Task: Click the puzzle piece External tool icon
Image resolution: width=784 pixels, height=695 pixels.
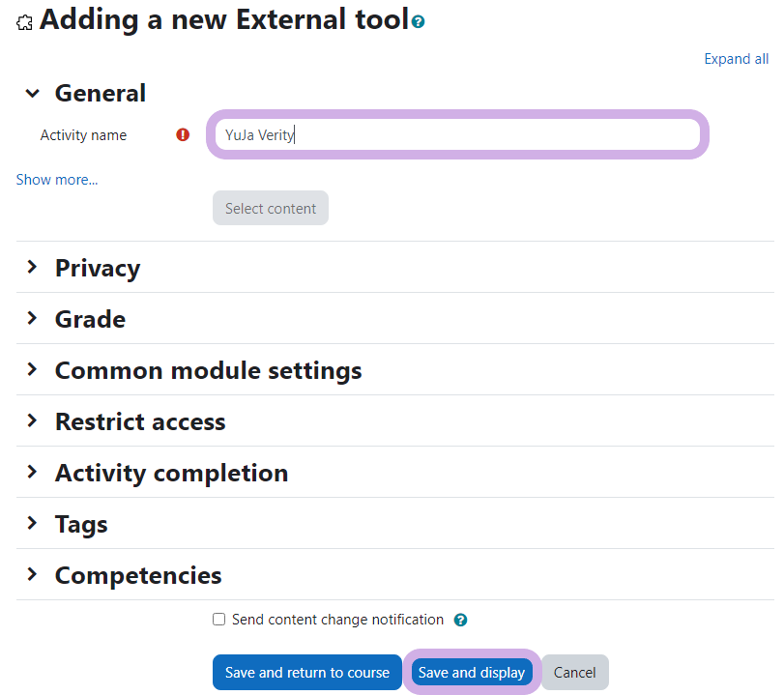Action: [25, 21]
